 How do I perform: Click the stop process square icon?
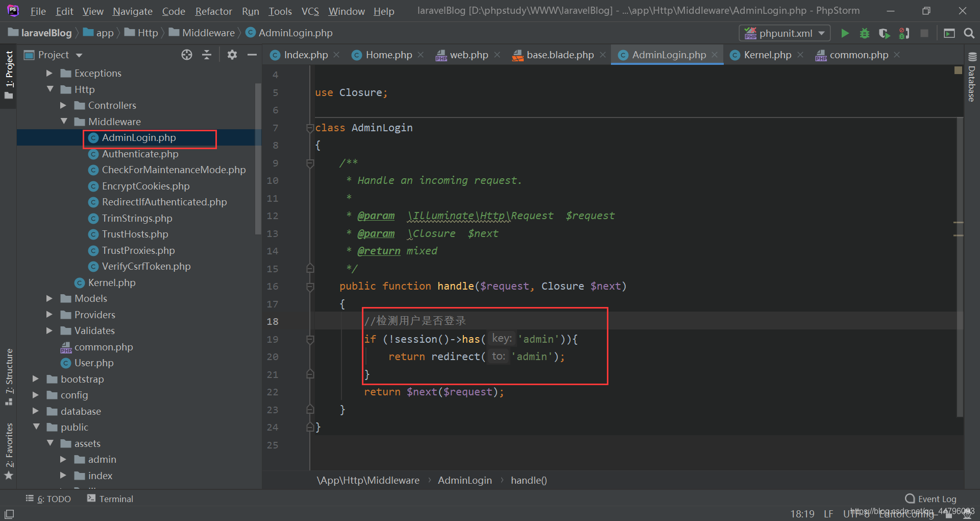point(924,33)
